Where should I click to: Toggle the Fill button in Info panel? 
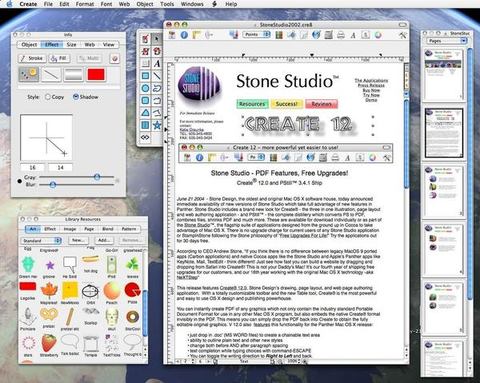click(59, 58)
